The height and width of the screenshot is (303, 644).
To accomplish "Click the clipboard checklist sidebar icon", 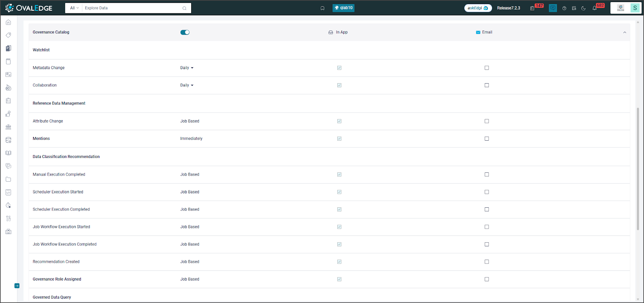I will click(8, 101).
